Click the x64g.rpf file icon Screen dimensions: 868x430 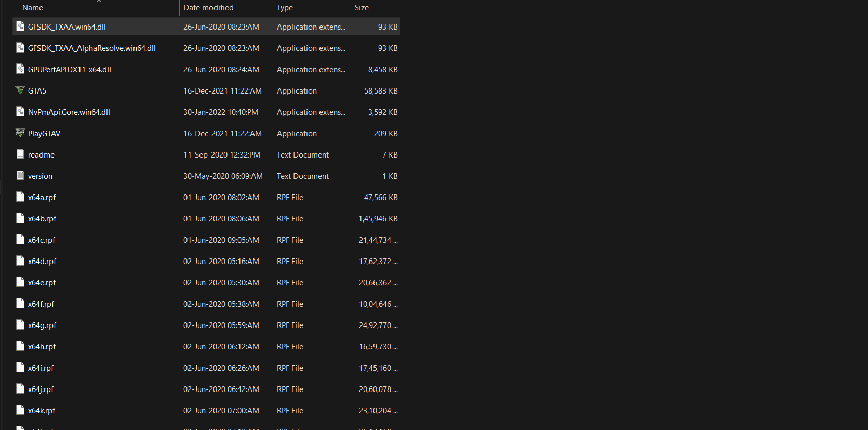pyautogui.click(x=20, y=324)
